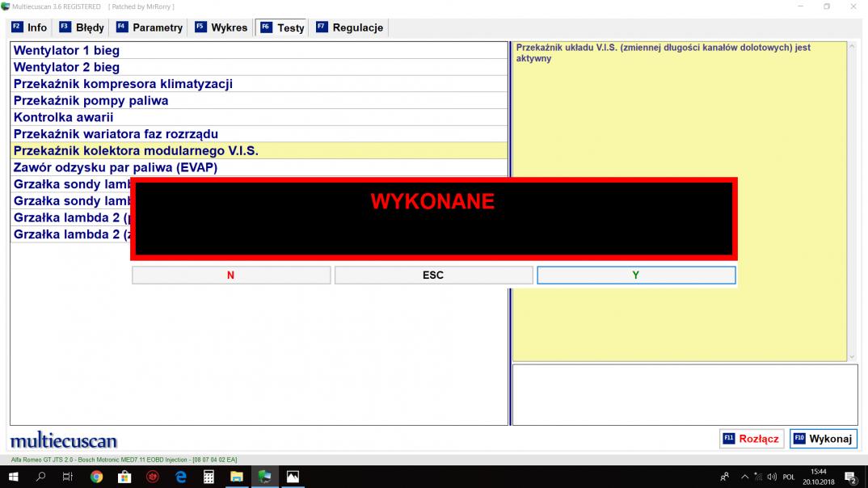Viewport: 868px width, 488px height.
Task: Select Kontrolka awarii test
Action: tap(259, 117)
